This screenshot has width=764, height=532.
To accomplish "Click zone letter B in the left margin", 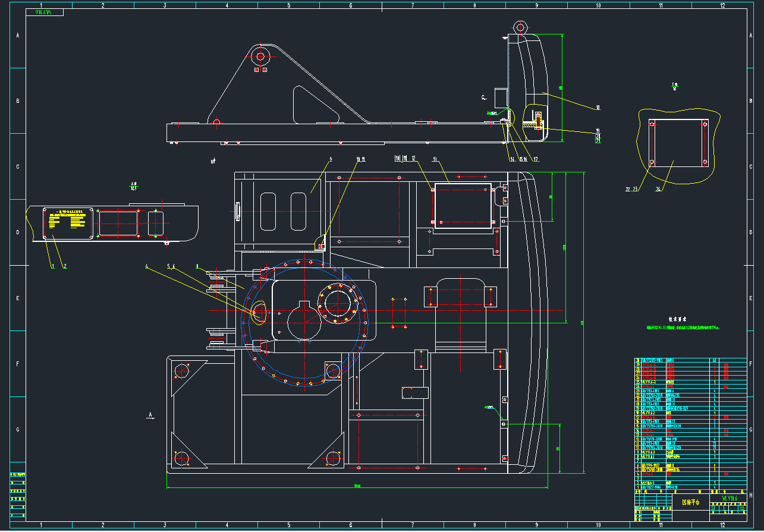I will [x=18, y=101].
